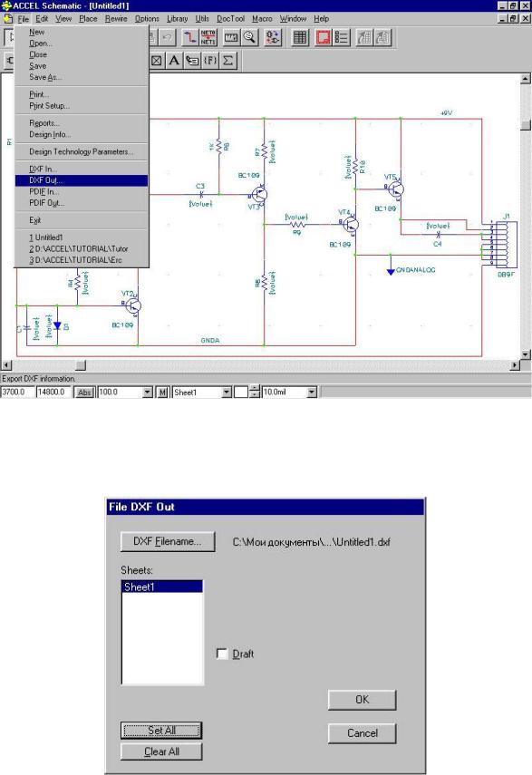Click OK in File DXF Out dialog
This screenshot has width=532, height=775.
[363, 700]
